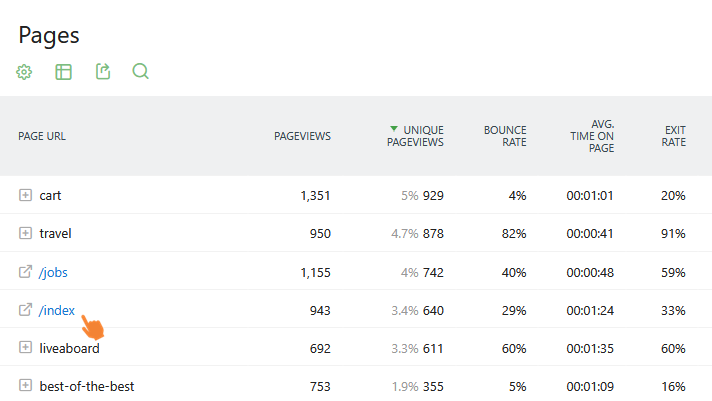Image resolution: width=712 pixels, height=401 pixels.
Task: Sort by Exit Rate column header
Action: [x=675, y=136]
